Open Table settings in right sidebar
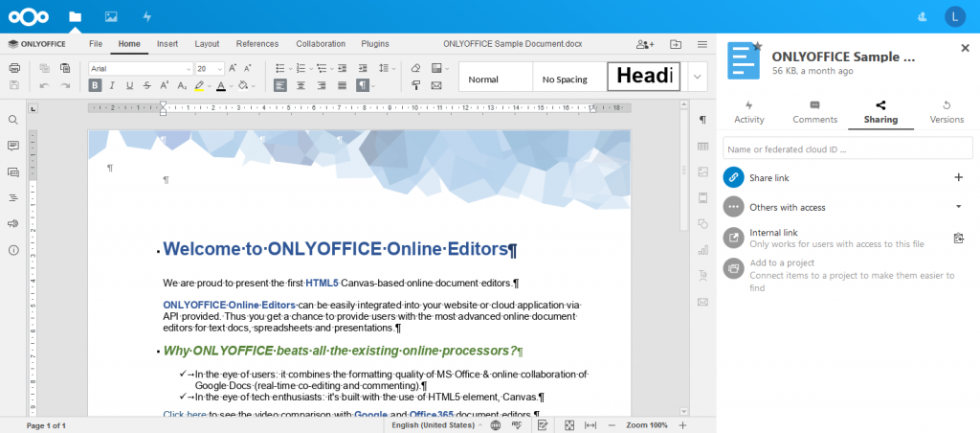The width and height of the screenshot is (980, 433). [x=702, y=146]
